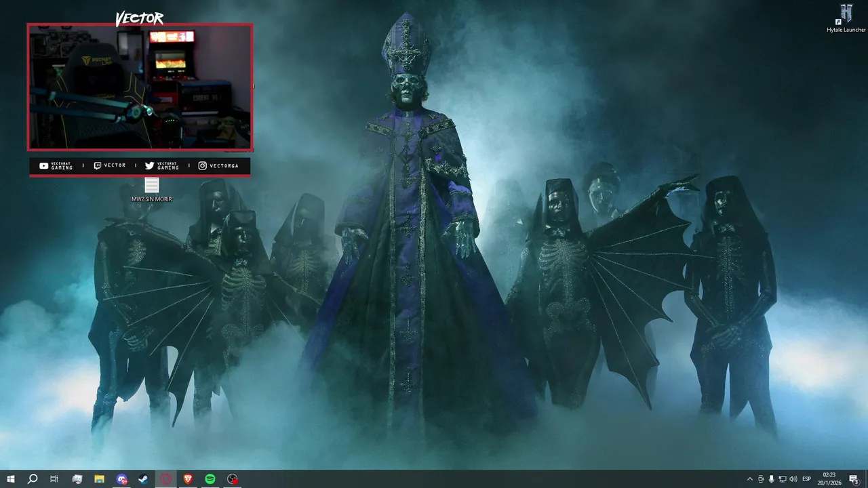The width and height of the screenshot is (868, 488).
Task: Open Spotify from the taskbar
Action: [210, 479]
